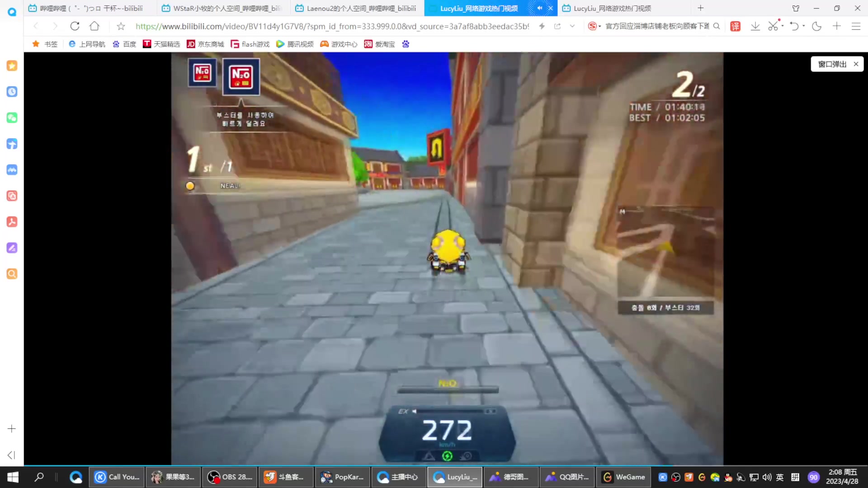Click the QQ browser logo at top-left
Viewport: 868px width, 488px height.
point(12,11)
